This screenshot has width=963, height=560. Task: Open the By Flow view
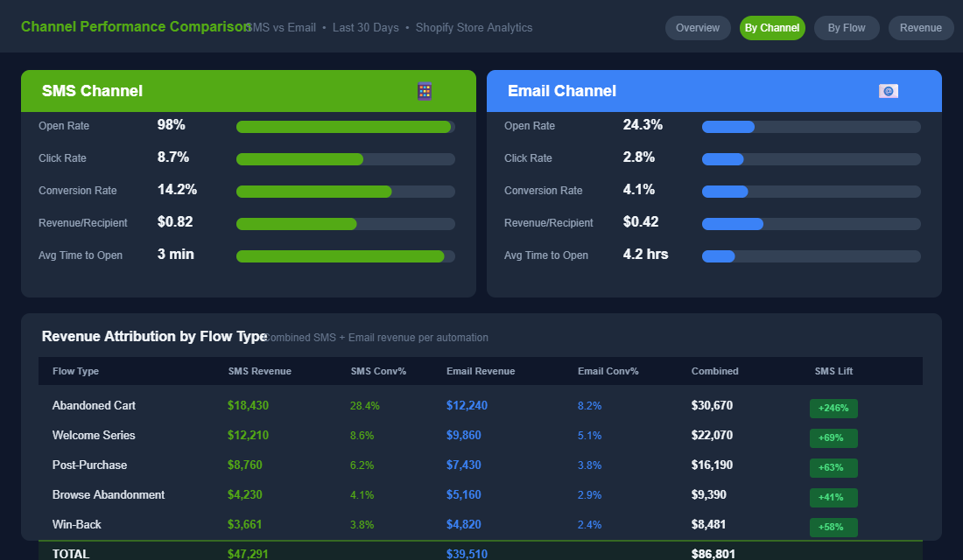(847, 27)
